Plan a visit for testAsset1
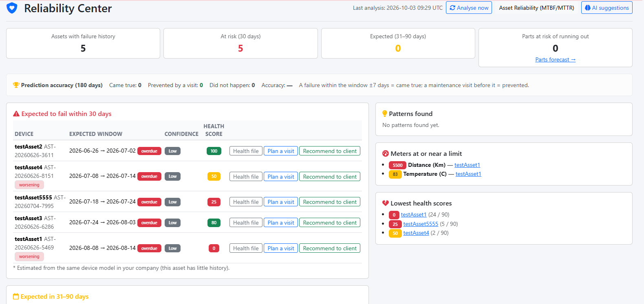644x304 pixels. 281,248
